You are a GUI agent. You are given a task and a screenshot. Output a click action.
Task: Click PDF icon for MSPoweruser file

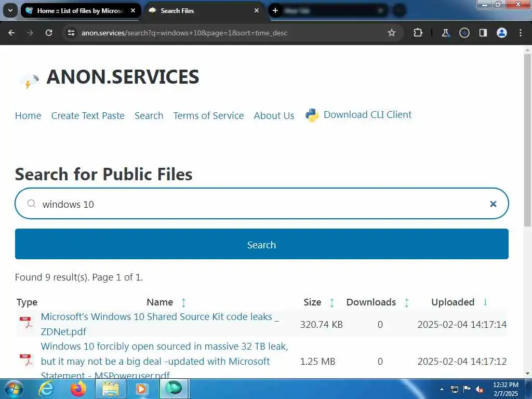coord(26,360)
